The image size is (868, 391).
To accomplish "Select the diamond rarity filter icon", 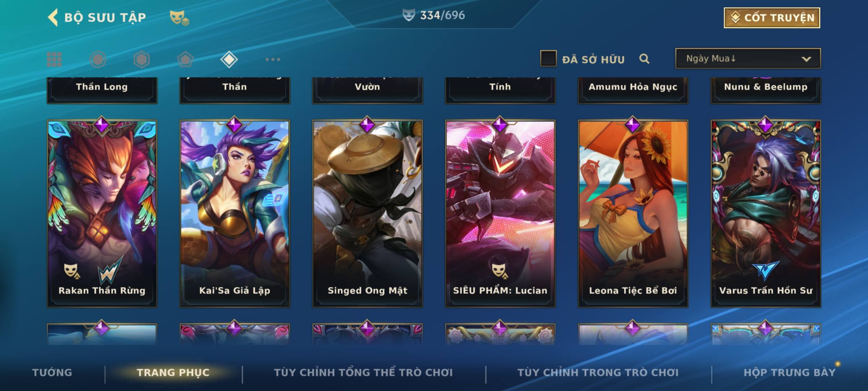I will coord(229,59).
